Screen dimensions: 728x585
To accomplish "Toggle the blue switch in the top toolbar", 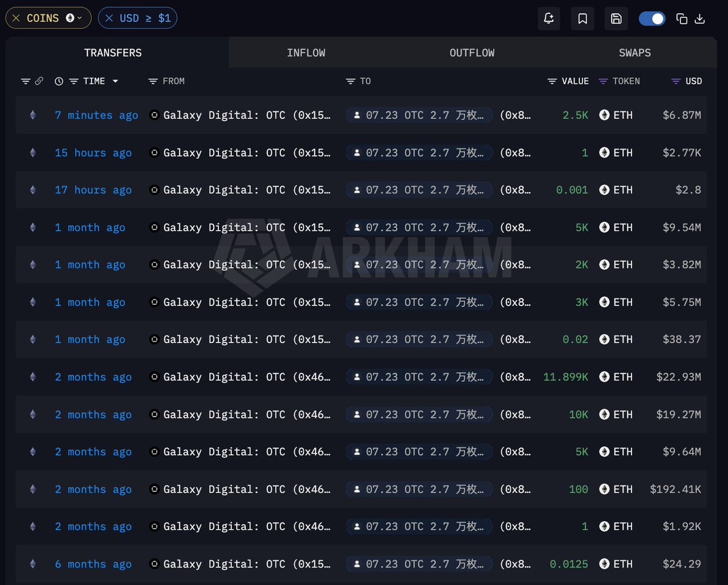I will click(652, 18).
